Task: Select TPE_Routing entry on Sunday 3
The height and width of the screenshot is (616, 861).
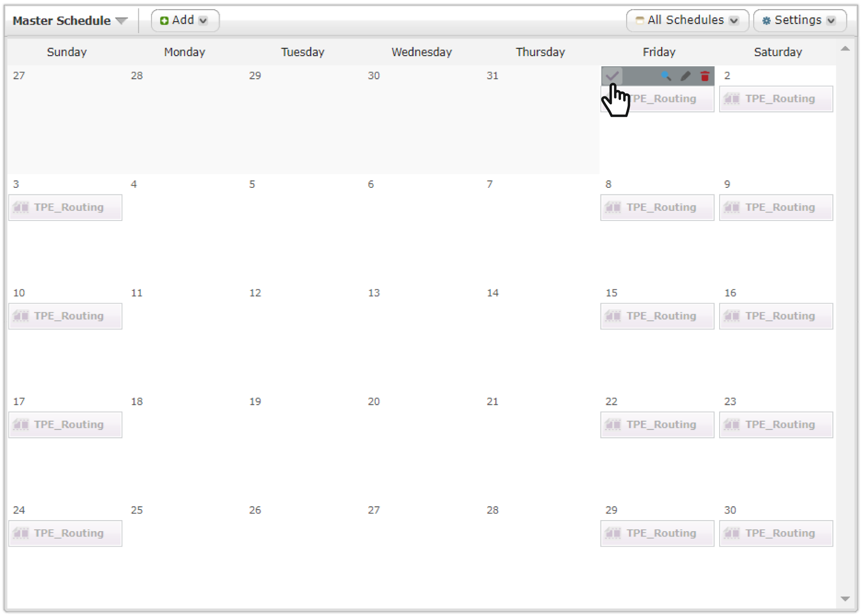Action: (65, 208)
